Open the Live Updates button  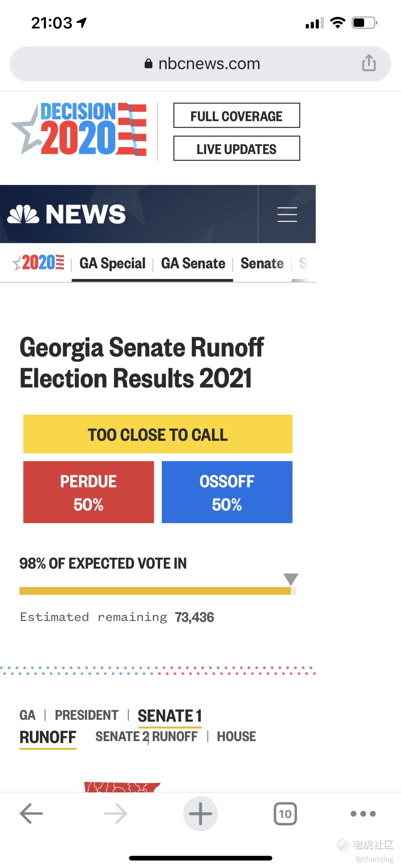coord(236,149)
